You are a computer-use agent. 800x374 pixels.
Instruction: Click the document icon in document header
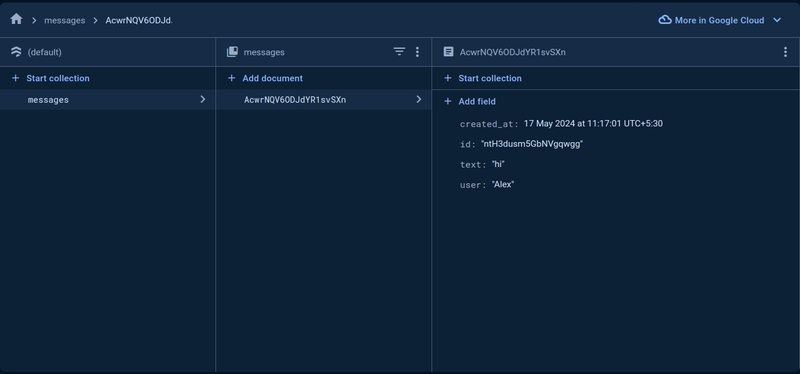coord(448,52)
